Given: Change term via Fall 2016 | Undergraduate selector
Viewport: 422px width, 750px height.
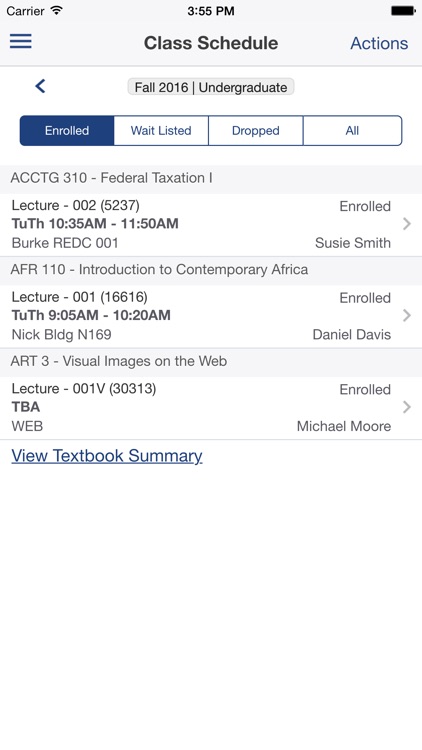Looking at the screenshot, I should [x=211, y=87].
